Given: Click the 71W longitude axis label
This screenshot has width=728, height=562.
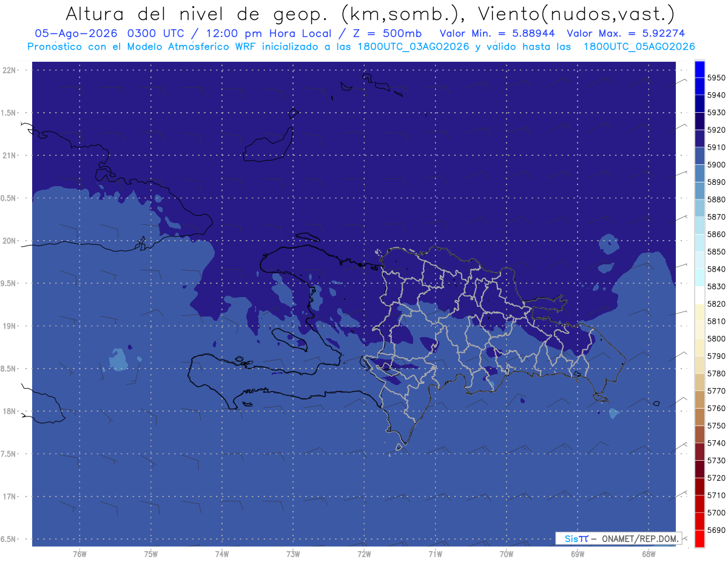Looking at the screenshot, I should pyautogui.click(x=435, y=554).
